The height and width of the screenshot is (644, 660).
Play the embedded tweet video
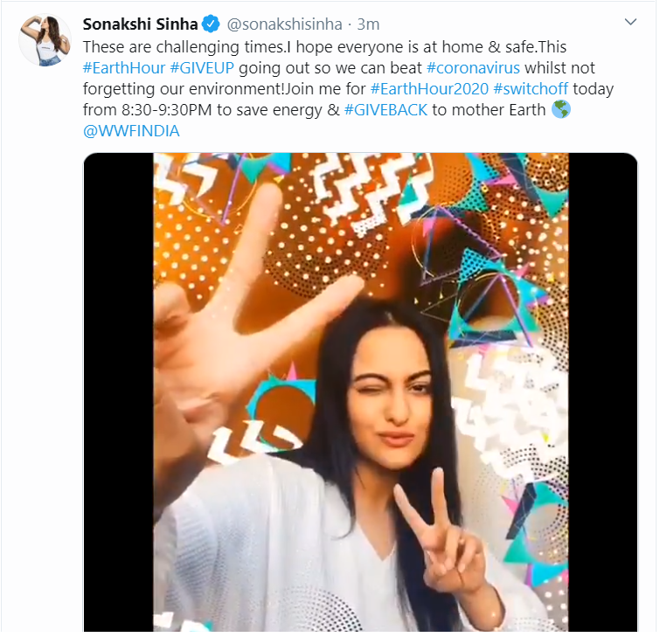click(360, 393)
